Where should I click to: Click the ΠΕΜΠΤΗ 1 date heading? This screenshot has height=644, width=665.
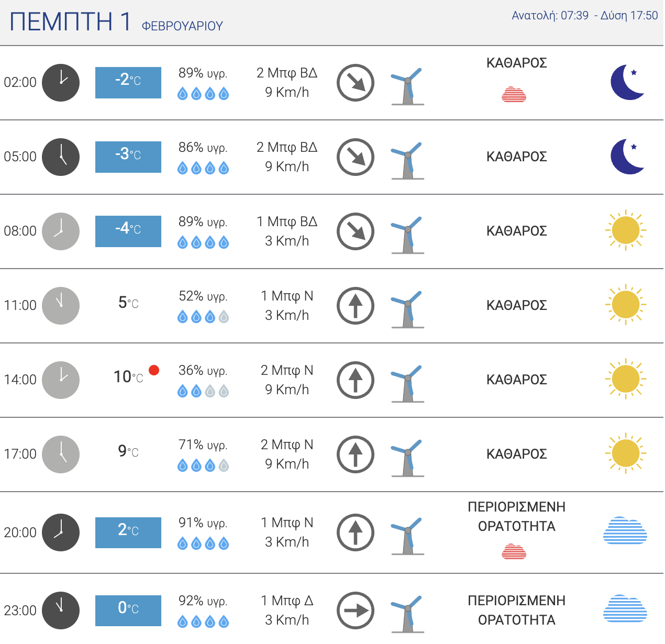[x=70, y=22]
